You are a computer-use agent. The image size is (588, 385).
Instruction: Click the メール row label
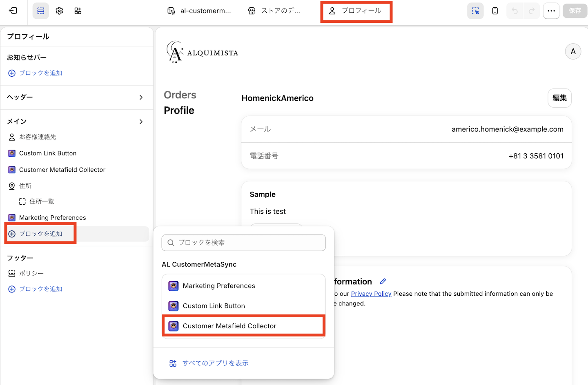[x=261, y=129]
